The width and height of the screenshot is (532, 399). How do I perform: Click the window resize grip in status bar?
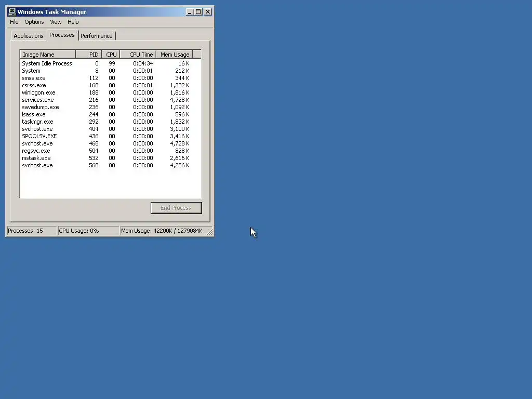tap(210, 232)
